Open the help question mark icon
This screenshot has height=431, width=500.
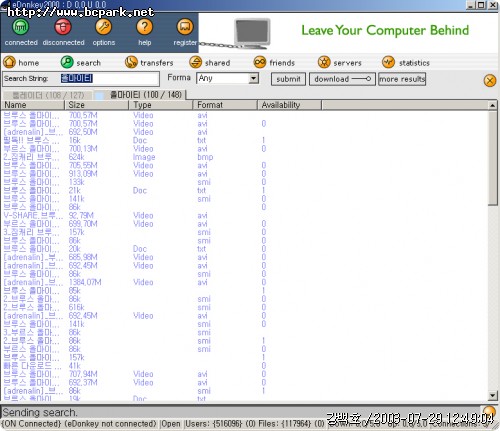pos(145,27)
